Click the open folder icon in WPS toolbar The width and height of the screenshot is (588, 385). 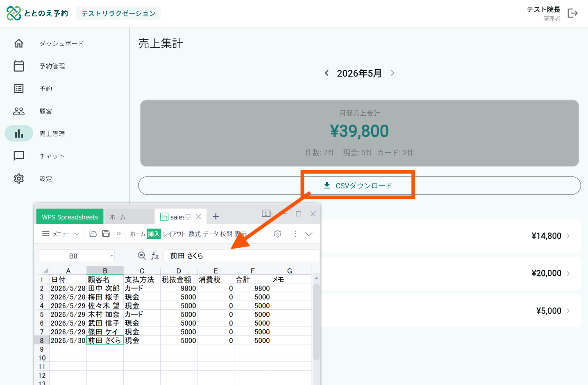point(93,234)
